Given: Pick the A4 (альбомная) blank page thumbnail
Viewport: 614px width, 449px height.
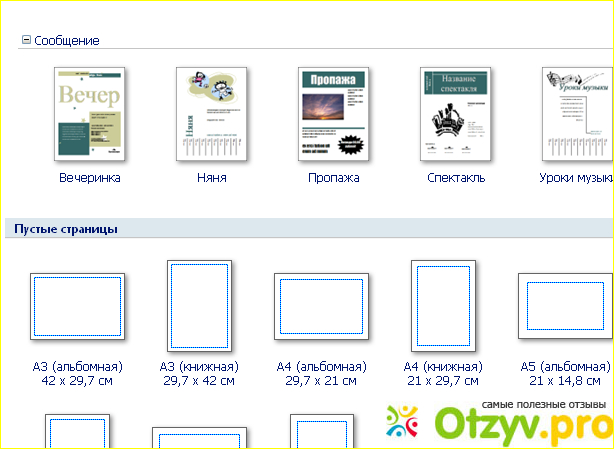Looking at the screenshot, I should pyautogui.click(x=321, y=306).
